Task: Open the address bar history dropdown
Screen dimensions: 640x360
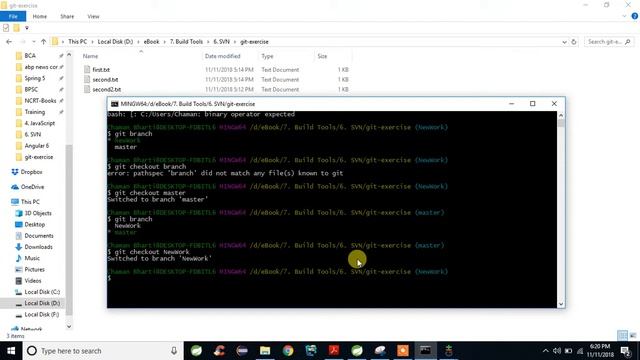Action: (x=564, y=42)
